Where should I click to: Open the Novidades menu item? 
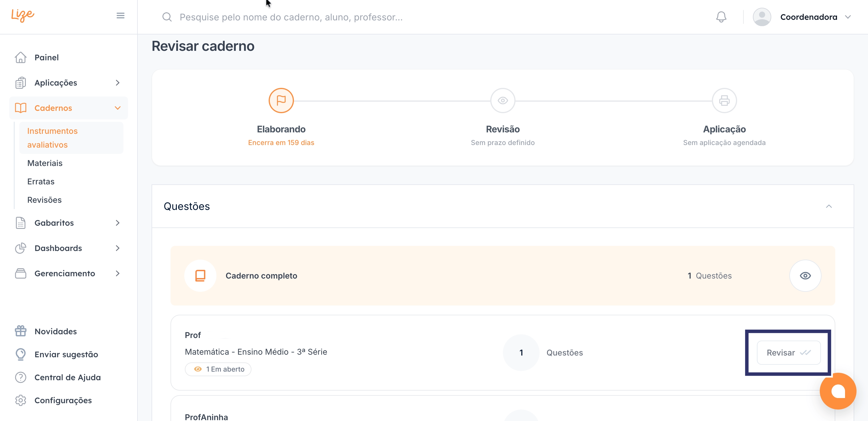(56, 331)
